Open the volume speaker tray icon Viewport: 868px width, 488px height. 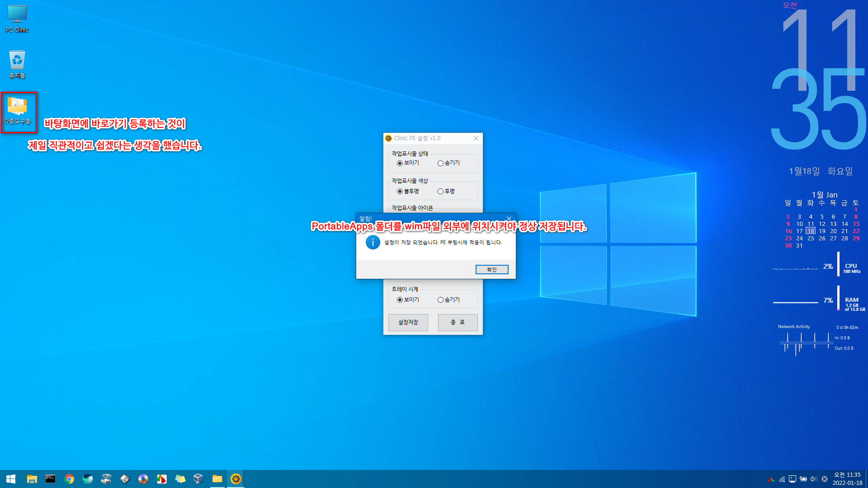tap(814, 479)
